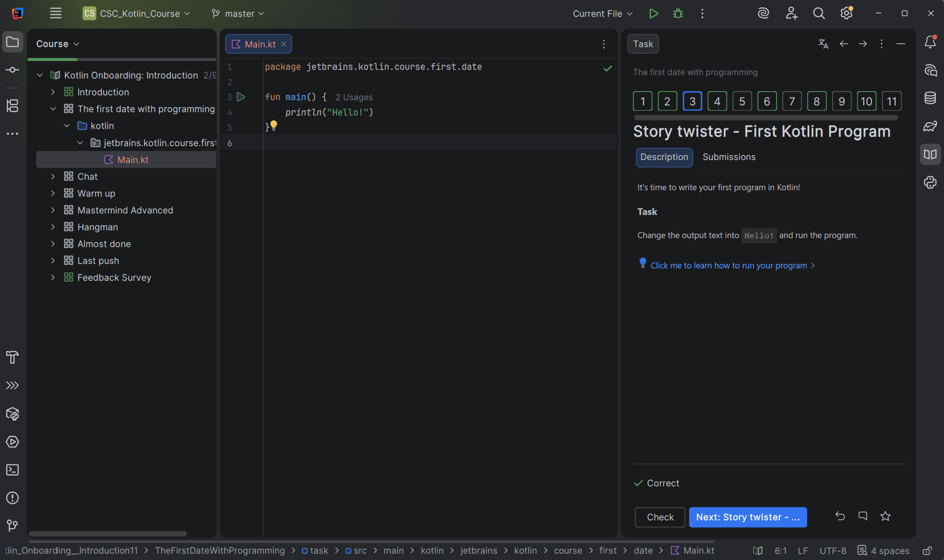Open the Build hammer tool window

click(x=13, y=357)
